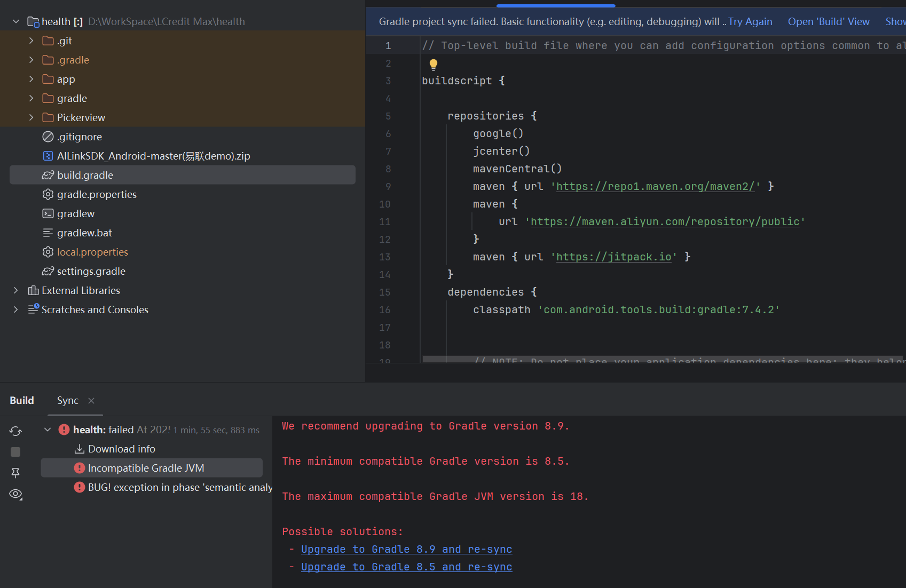Click the error icon beside BUG! exception
906x588 pixels.
80,487
